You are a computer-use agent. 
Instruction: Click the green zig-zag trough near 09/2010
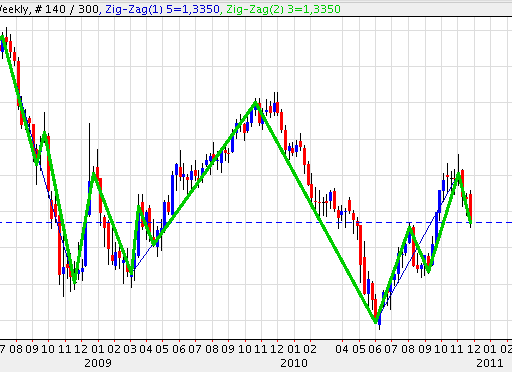429,271
